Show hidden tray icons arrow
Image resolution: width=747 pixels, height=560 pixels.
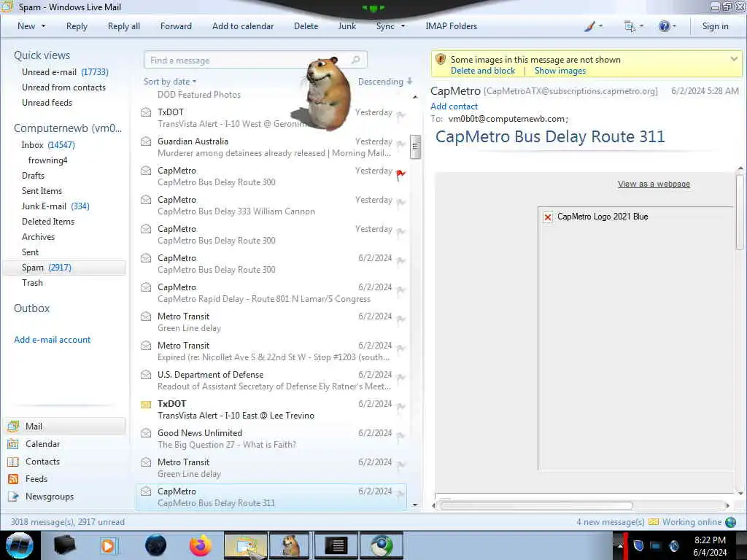(x=620, y=545)
